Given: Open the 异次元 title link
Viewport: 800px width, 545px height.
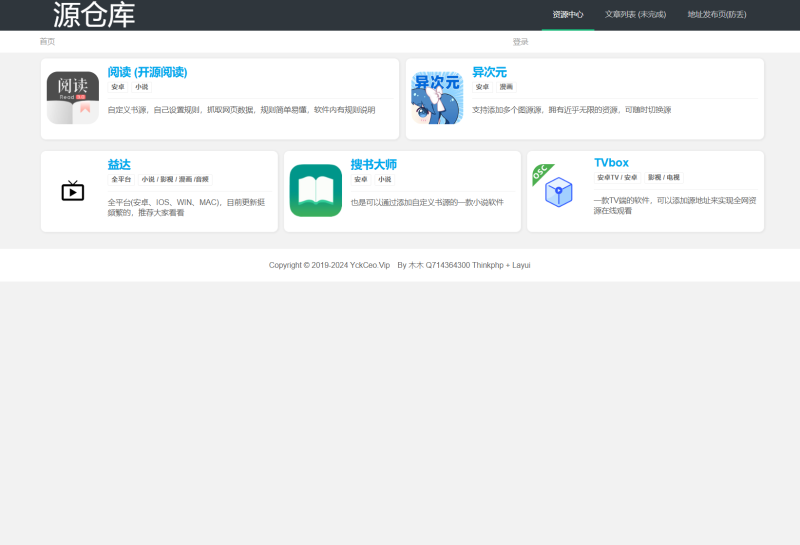Looking at the screenshot, I should pyautogui.click(x=489, y=72).
